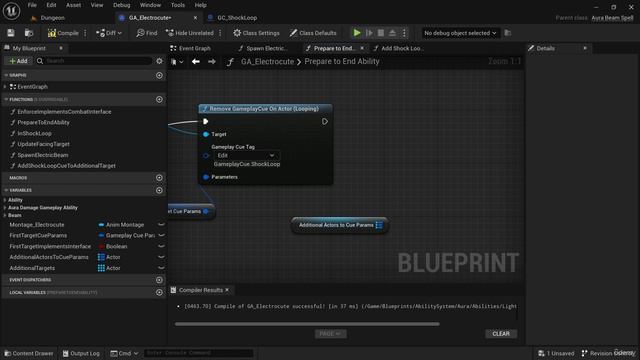Click the Additional Actors array output pin
The image size is (640, 360).
point(379,225)
